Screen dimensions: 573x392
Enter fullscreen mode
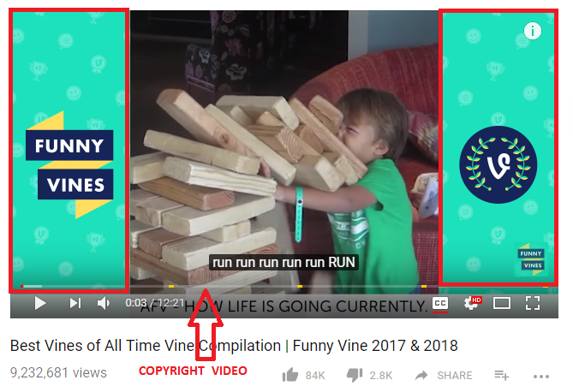[533, 303]
